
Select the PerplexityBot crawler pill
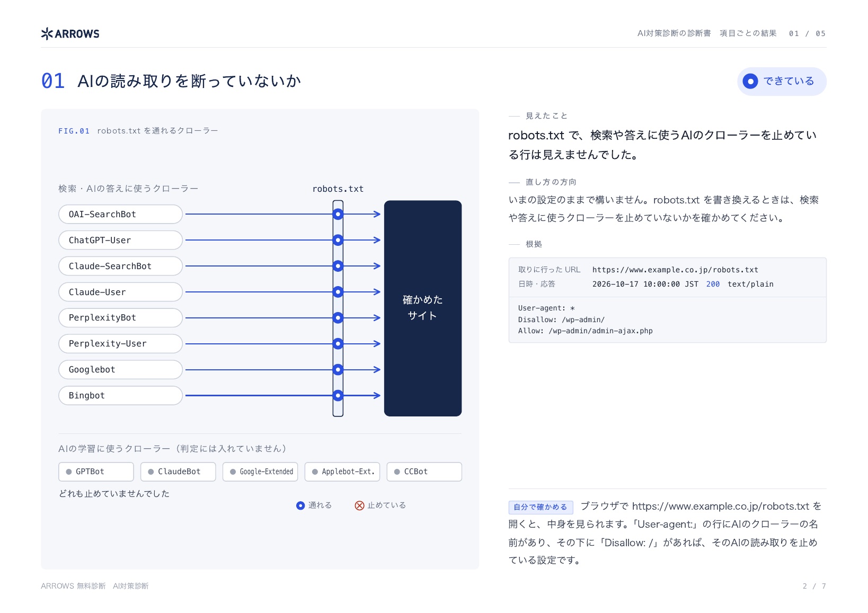click(x=120, y=318)
